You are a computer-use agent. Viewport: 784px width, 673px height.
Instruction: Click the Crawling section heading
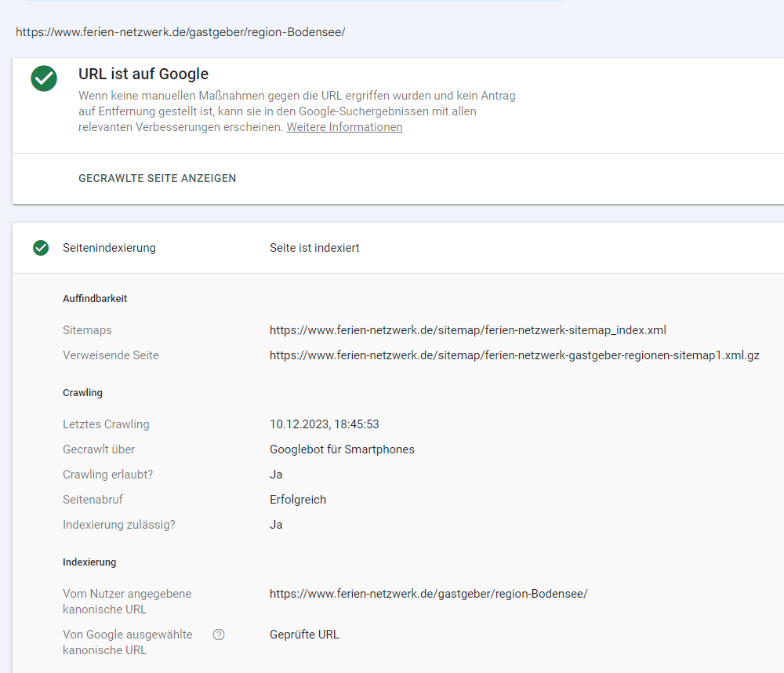tap(82, 393)
